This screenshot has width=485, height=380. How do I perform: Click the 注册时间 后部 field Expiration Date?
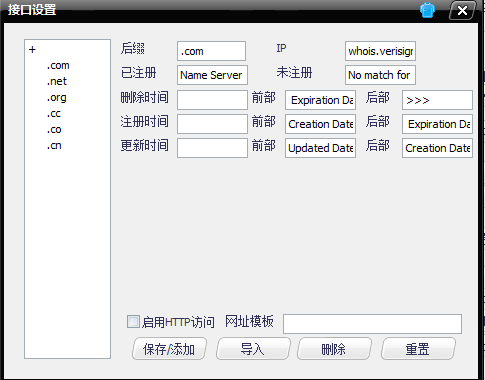click(437, 124)
